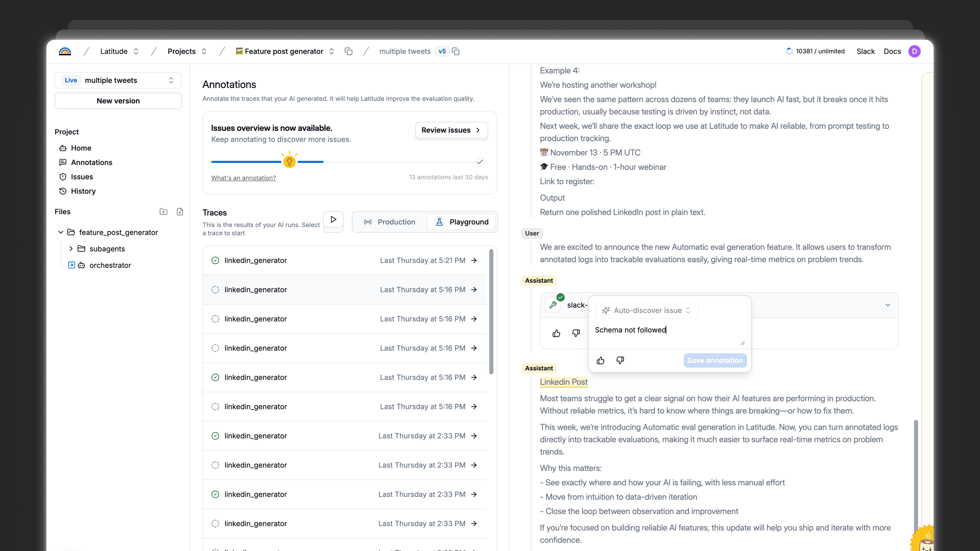Click thumbs down in the annotation popup
Image resolution: width=980 pixels, height=551 pixels.
click(620, 360)
